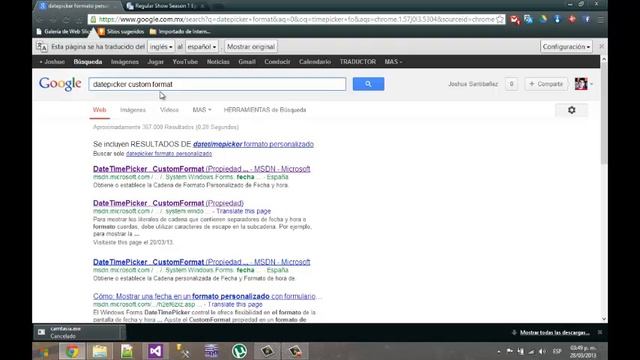
Task: Open 'Cómo: Mostrar una fecha' result link
Action: click(204, 296)
